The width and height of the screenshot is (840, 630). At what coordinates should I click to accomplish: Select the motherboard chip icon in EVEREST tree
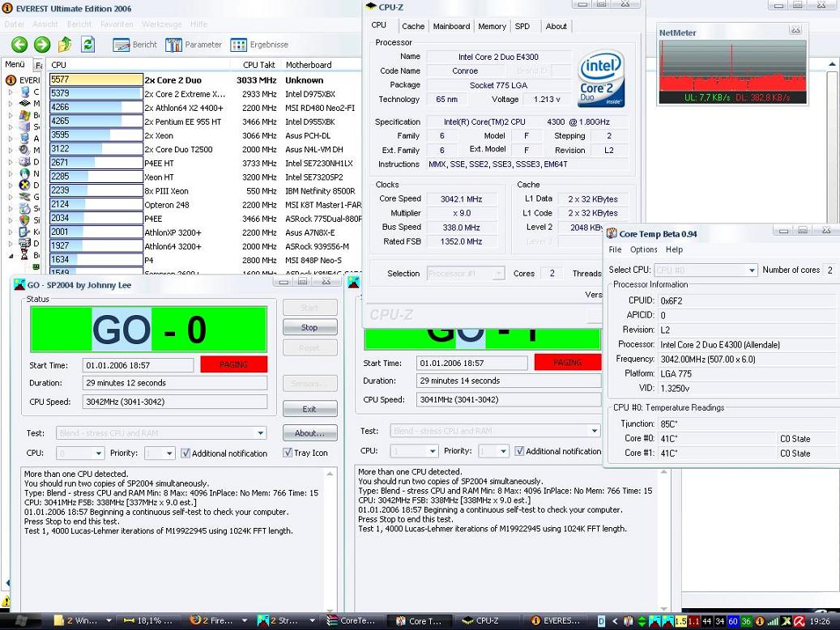(x=24, y=104)
